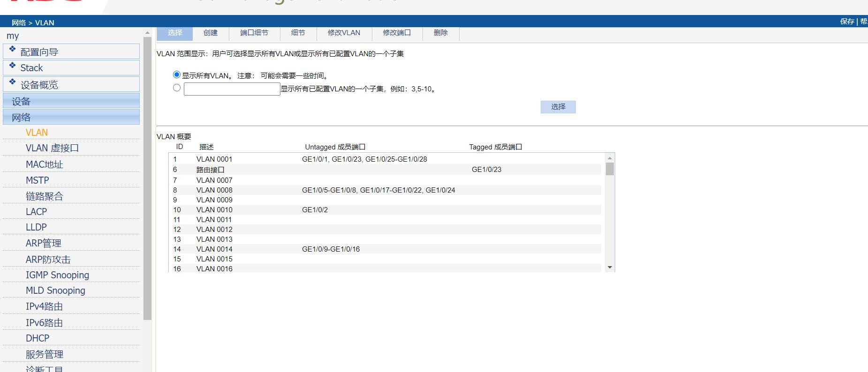Click the VLAN list scrollbar thumb
Screen dimensions: 868x372
(x=610, y=169)
